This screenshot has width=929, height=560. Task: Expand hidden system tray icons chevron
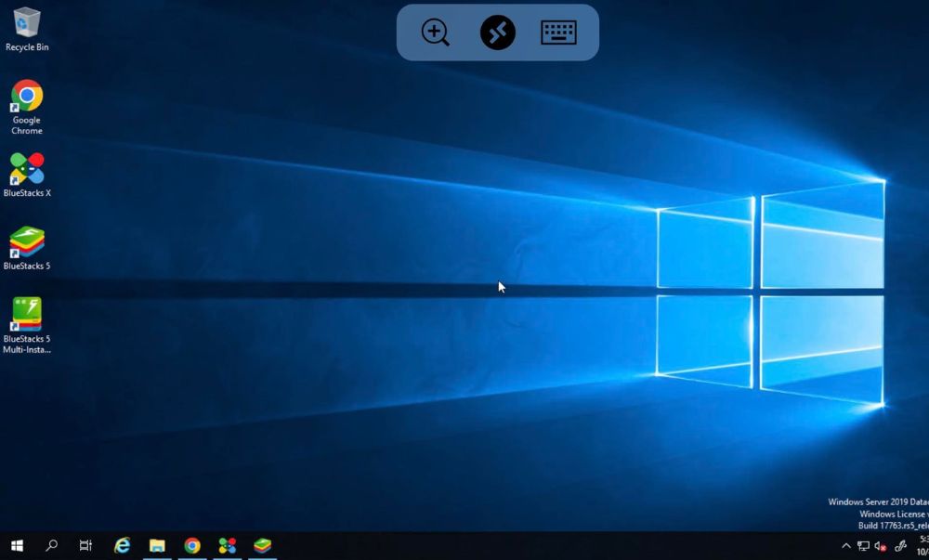coord(845,546)
